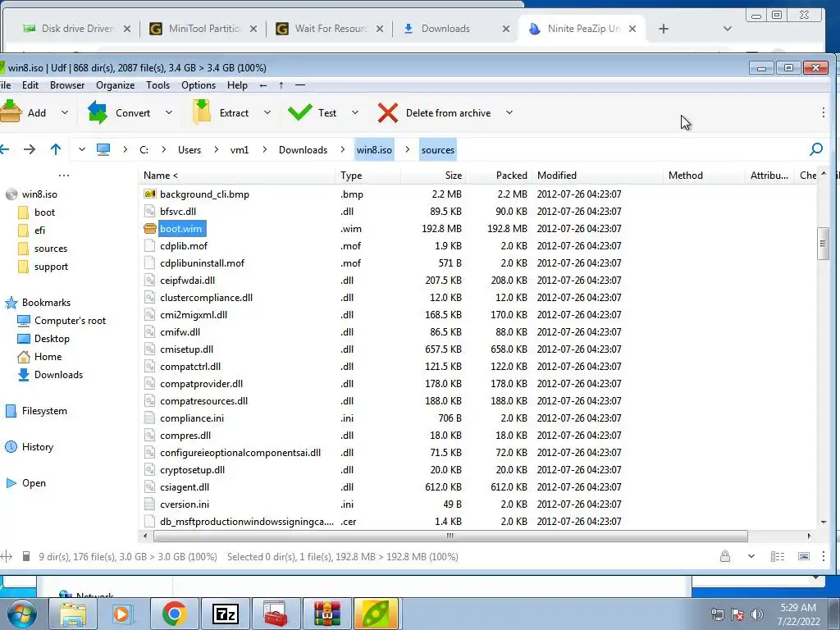Open Computer's root bookmark
This screenshot has height=630, width=840.
[71, 321]
